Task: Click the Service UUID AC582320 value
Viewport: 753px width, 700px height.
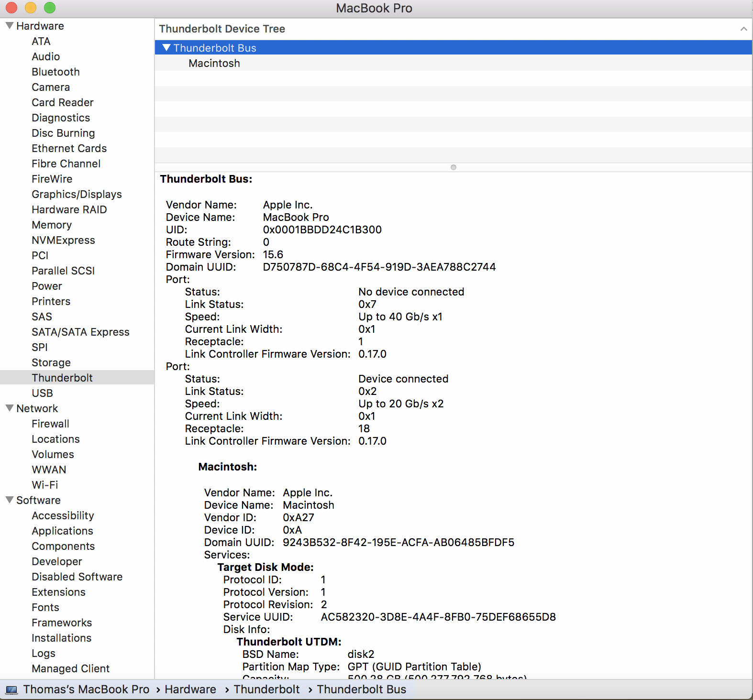Action: tap(438, 617)
